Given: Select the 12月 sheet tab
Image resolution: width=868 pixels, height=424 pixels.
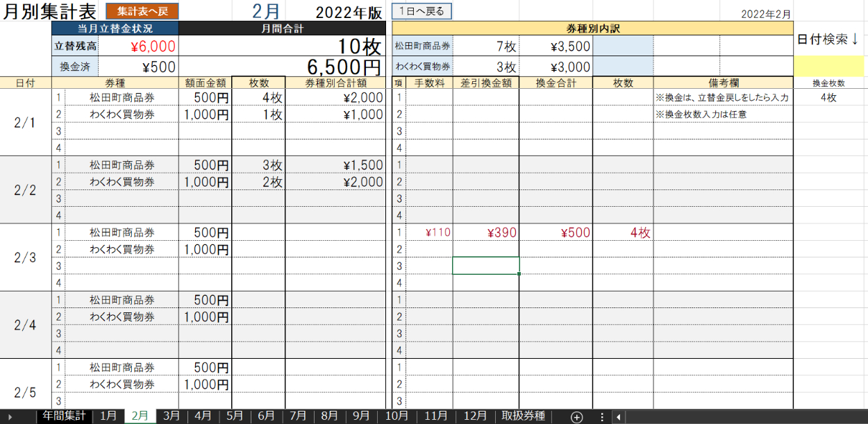Looking at the screenshot, I should (475, 416).
